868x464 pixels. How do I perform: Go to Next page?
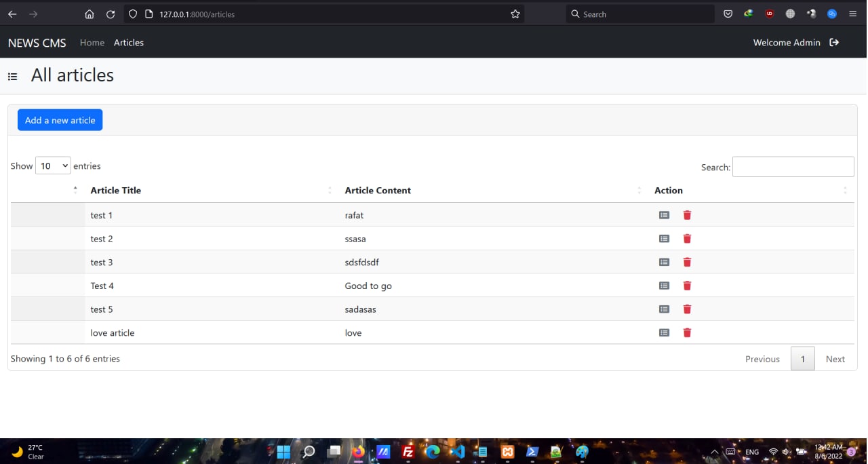(x=835, y=359)
